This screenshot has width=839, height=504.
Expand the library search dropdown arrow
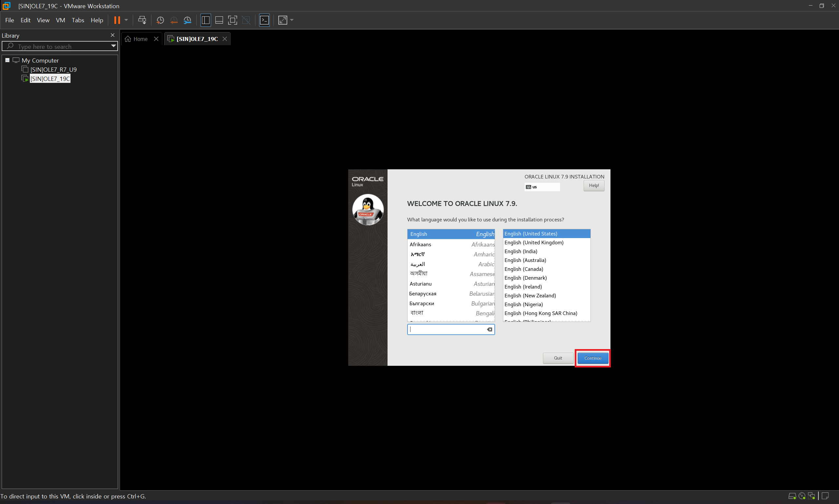113,46
